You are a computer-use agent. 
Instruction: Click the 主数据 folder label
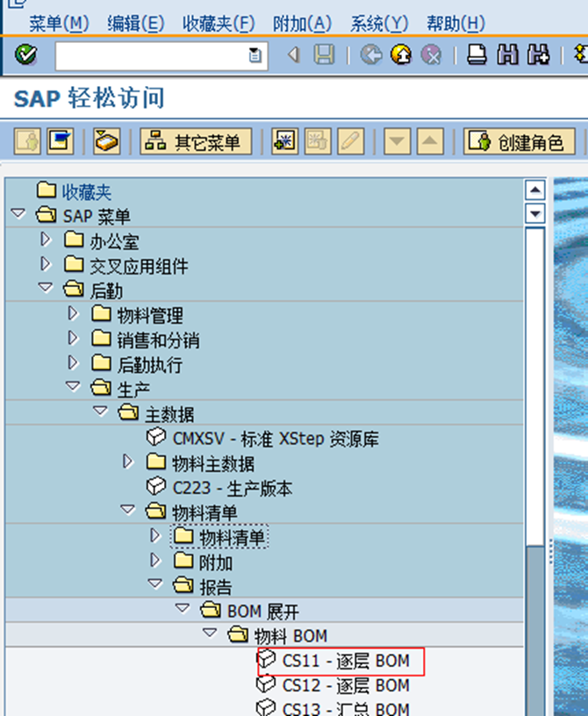coord(169,413)
